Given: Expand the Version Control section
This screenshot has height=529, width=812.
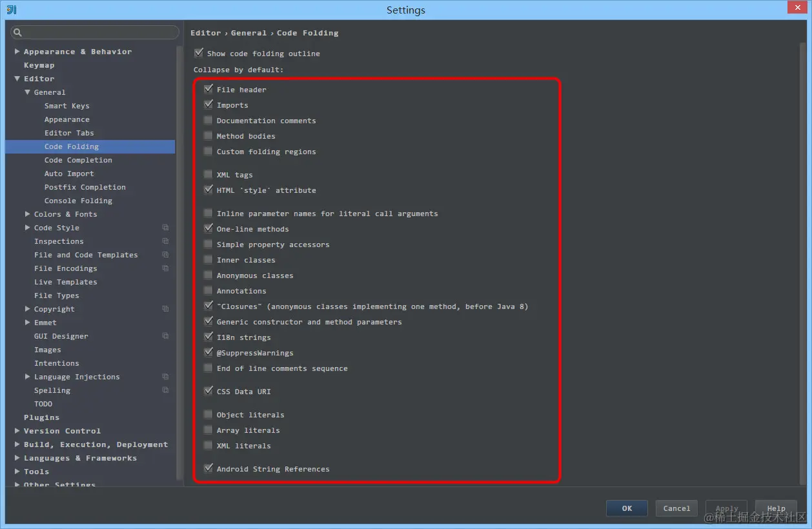Looking at the screenshot, I should (x=16, y=430).
